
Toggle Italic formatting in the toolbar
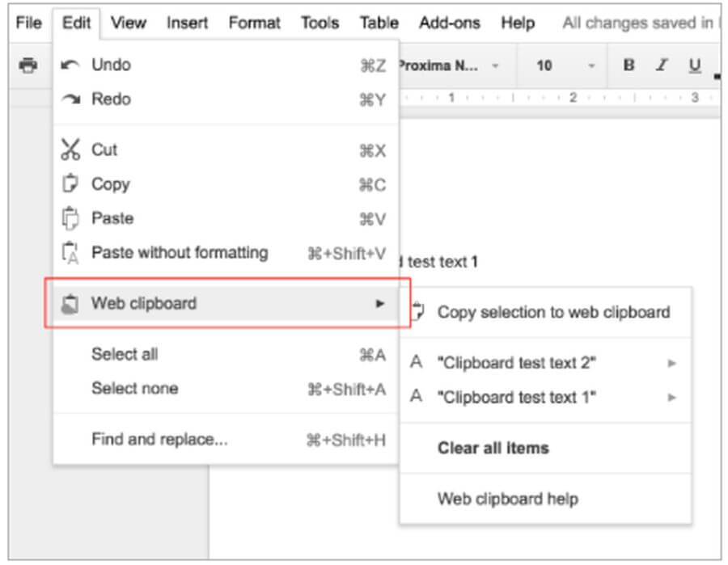[661, 65]
